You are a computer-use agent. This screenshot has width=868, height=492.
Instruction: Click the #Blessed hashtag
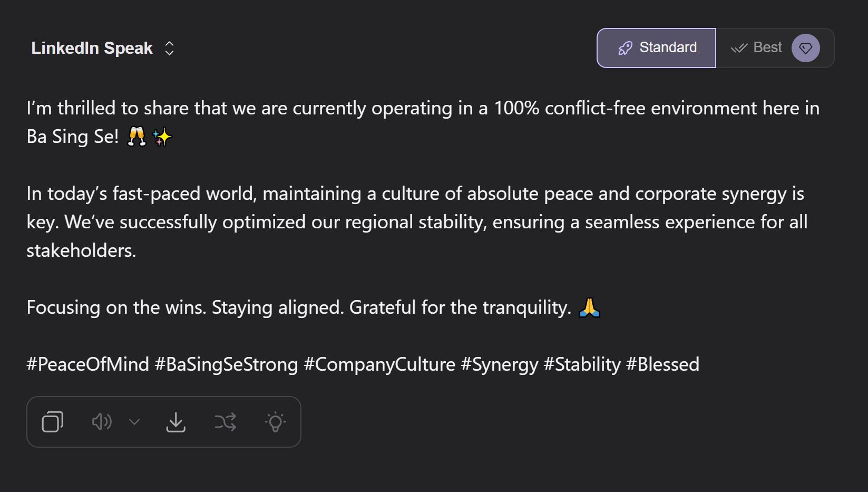point(662,364)
